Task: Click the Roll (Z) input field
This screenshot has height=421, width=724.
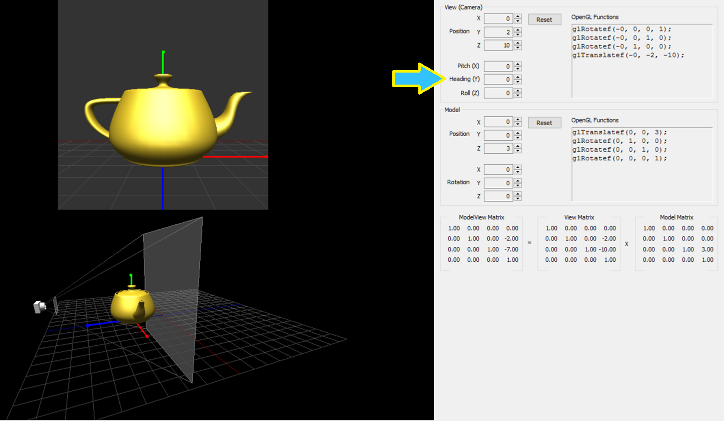Action: tap(498, 93)
